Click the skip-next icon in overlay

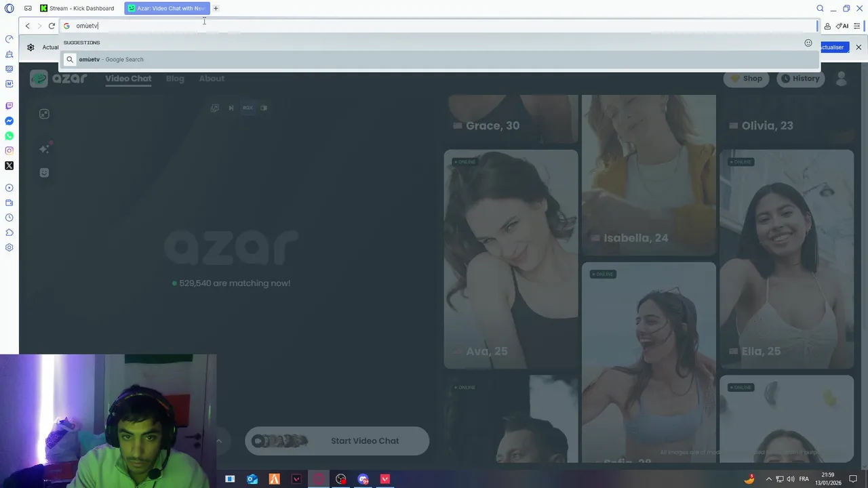click(231, 108)
